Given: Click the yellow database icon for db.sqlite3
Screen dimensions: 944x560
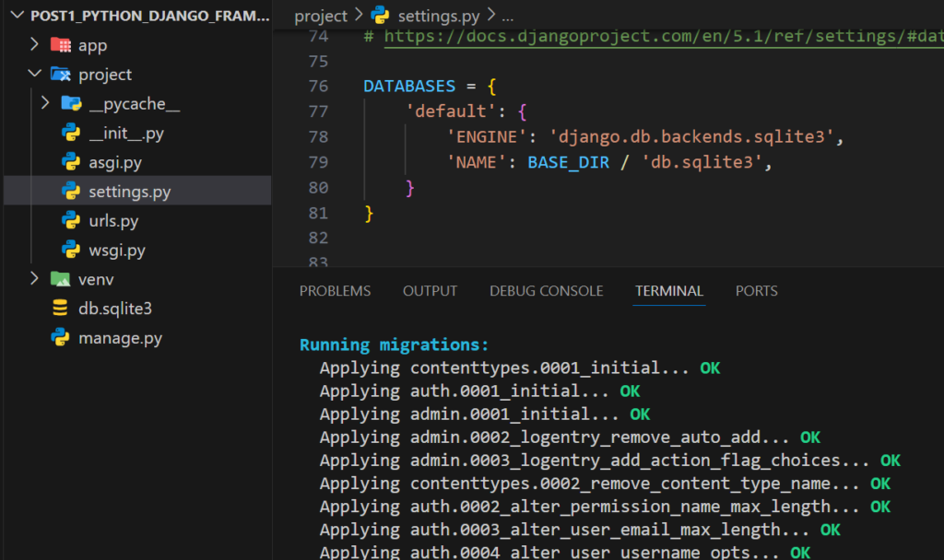Looking at the screenshot, I should coord(60,308).
